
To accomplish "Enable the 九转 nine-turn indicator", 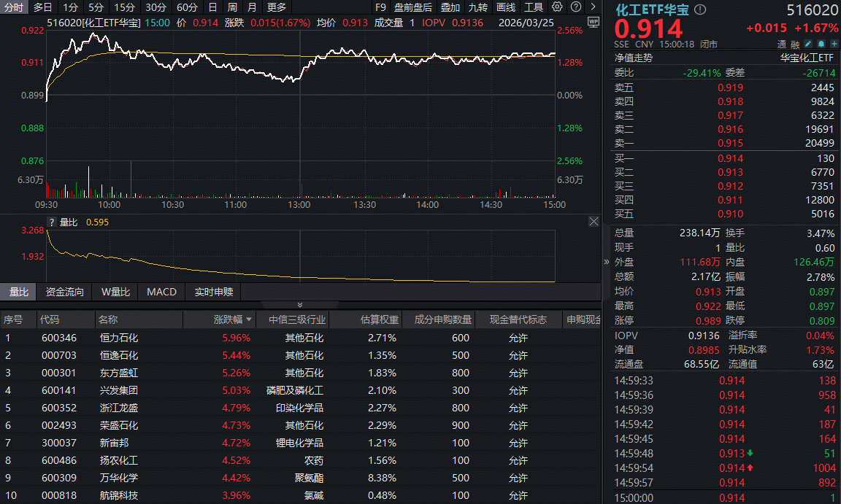I will tap(478, 7).
